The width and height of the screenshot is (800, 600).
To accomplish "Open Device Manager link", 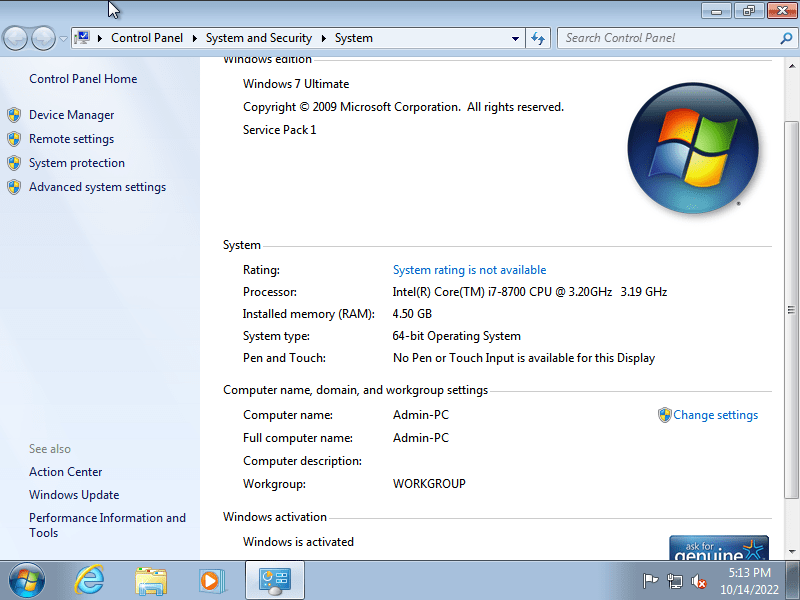I will (x=71, y=115).
